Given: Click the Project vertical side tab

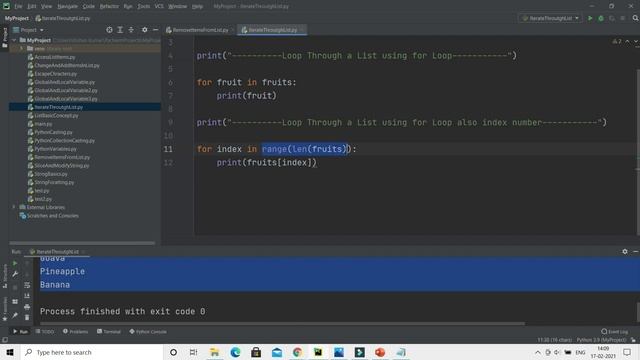Looking at the screenshot, I should pyautogui.click(x=4, y=37).
